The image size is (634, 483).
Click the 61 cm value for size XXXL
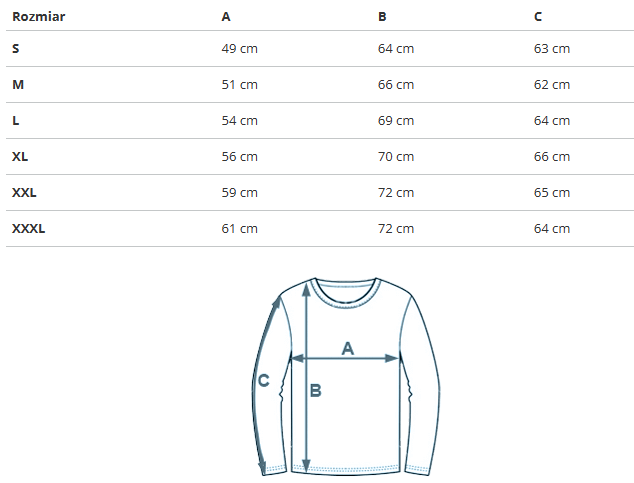click(239, 229)
